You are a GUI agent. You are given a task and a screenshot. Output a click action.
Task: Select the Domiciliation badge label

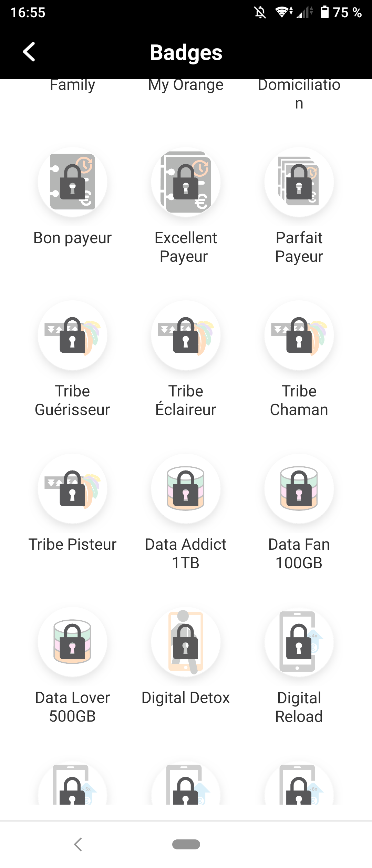pos(299,94)
